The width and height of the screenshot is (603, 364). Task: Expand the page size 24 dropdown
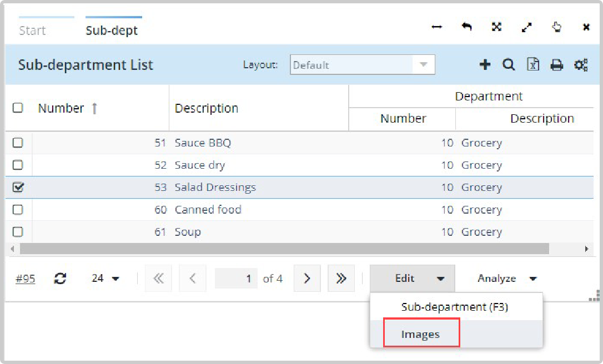[x=105, y=279]
